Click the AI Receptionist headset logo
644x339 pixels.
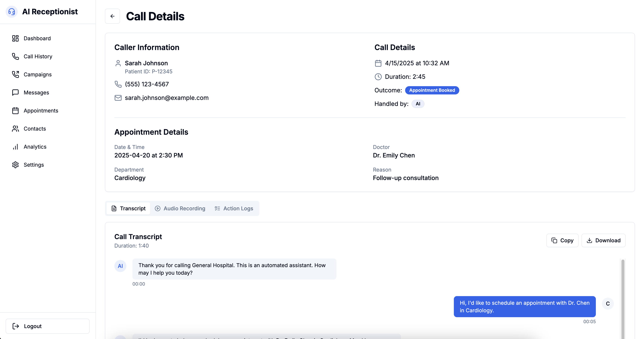(x=12, y=11)
